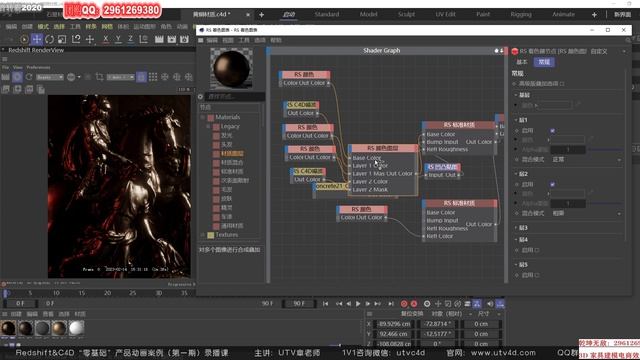Select the Move tool in C4D toolbar
This screenshot has height=360, width=640.
[37, 39]
